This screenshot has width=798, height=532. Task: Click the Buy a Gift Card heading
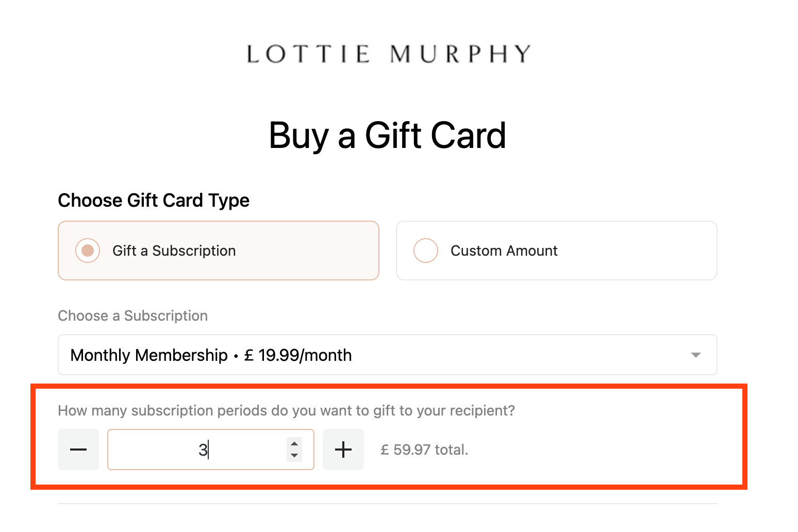[387, 135]
